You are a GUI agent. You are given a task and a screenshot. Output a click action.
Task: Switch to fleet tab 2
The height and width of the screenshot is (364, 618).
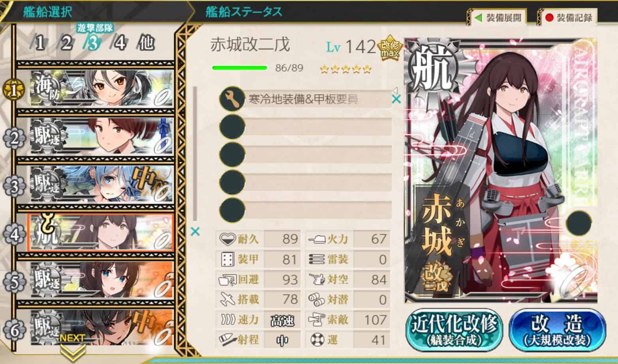click(x=66, y=43)
